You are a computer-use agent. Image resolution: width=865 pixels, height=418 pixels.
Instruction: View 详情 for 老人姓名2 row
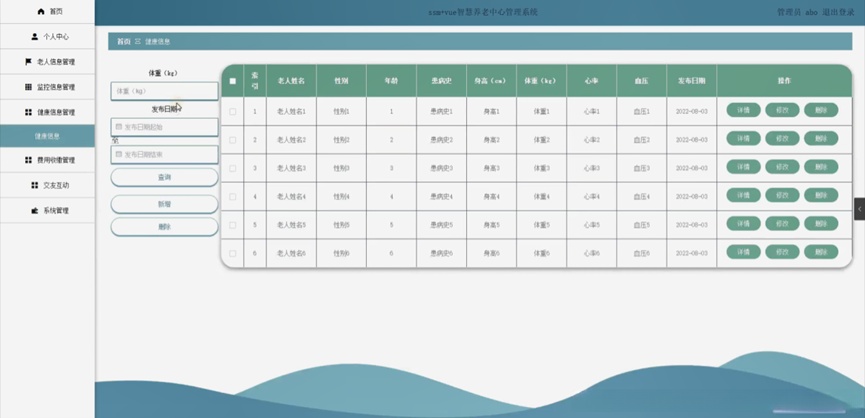click(x=743, y=138)
